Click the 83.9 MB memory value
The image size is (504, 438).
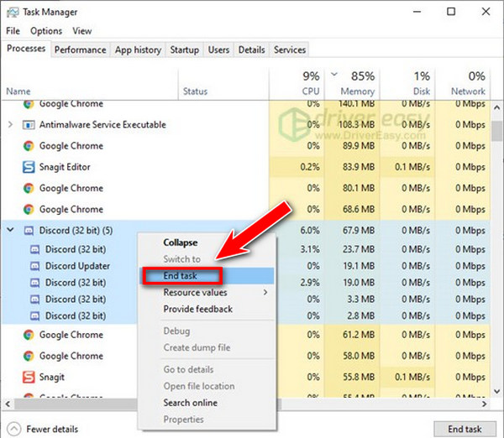coord(359,167)
